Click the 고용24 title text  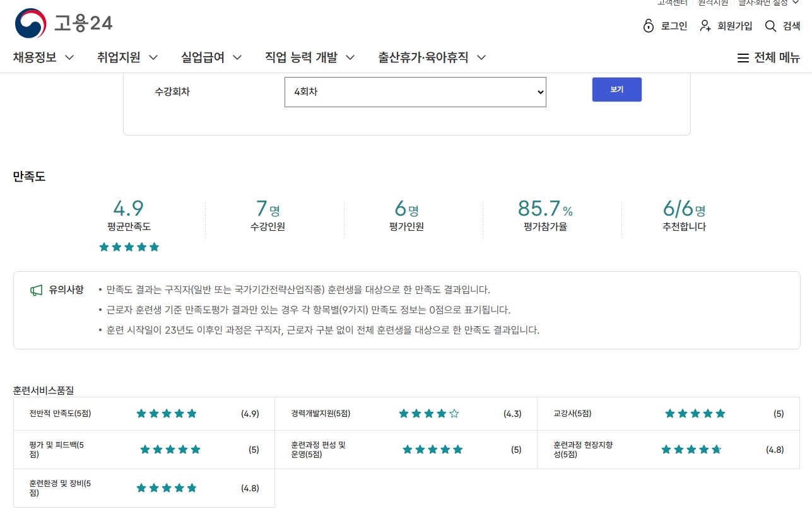click(83, 24)
